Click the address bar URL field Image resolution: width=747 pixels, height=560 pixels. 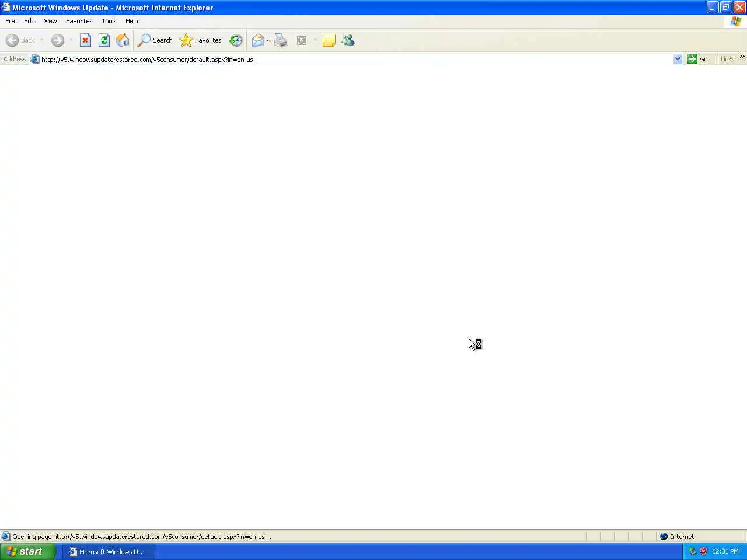[x=356, y=59]
